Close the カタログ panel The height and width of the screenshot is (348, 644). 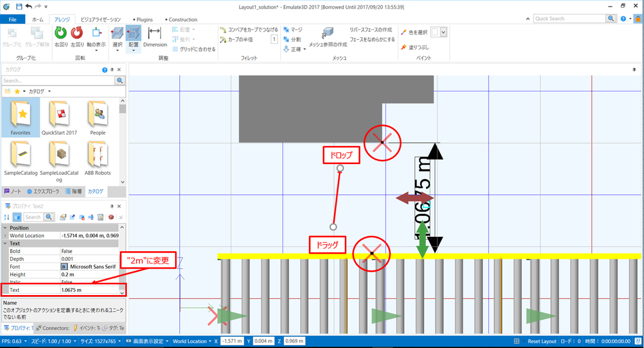click(x=119, y=70)
